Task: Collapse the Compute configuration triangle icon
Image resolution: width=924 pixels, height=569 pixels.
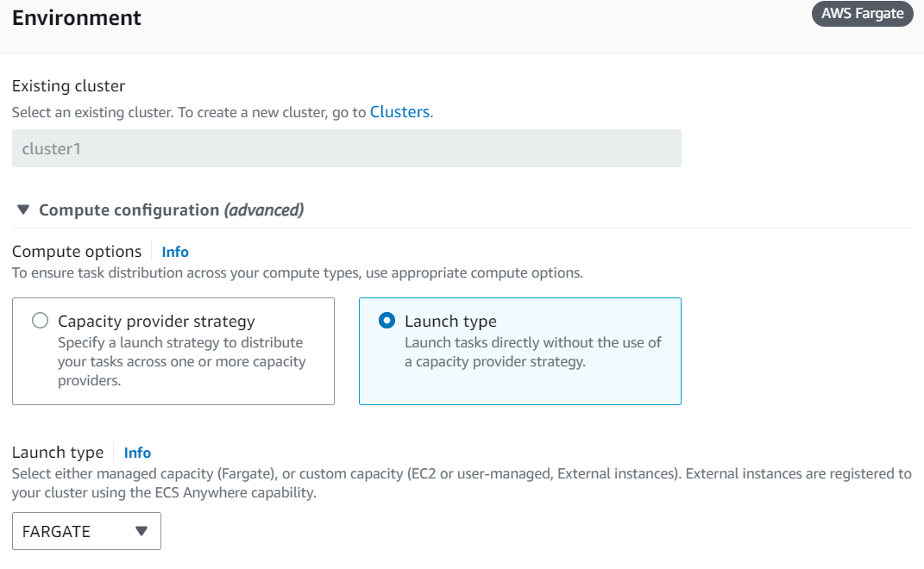Action: click(23, 209)
